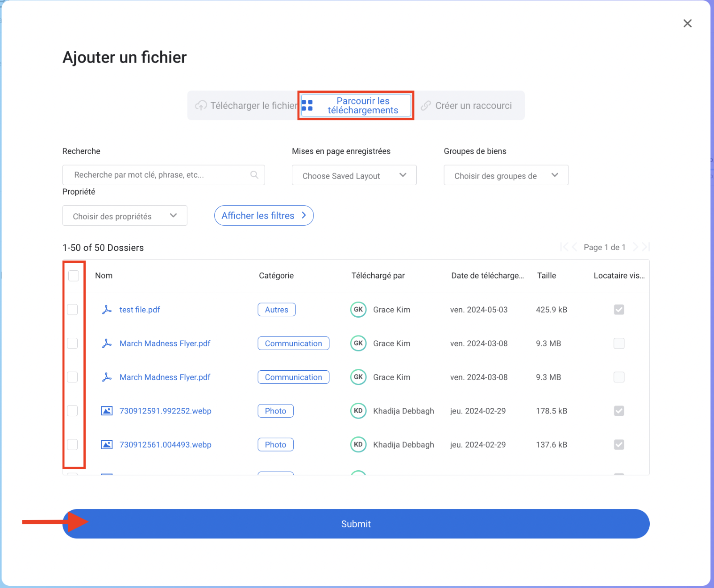Click the magnifier icon in the search field
The image size is (714, 588).
tap(254, 175)
